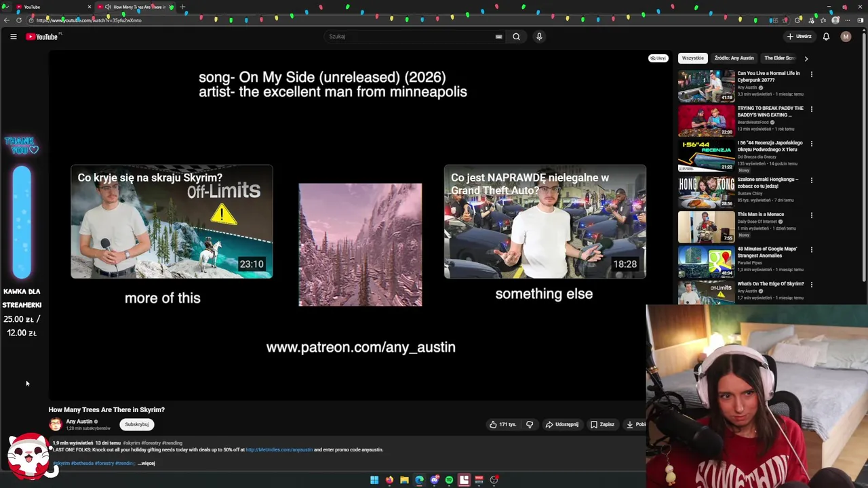Toggle the browser sidebar panel icon
The image size is (868, 488).
pyautogui.click(x=861, y=20)
